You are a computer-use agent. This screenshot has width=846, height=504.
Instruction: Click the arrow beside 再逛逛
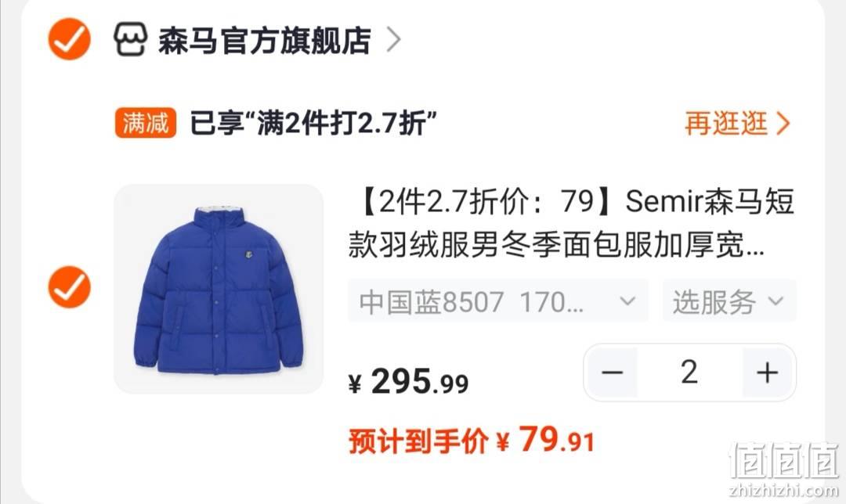click(783, 123)
